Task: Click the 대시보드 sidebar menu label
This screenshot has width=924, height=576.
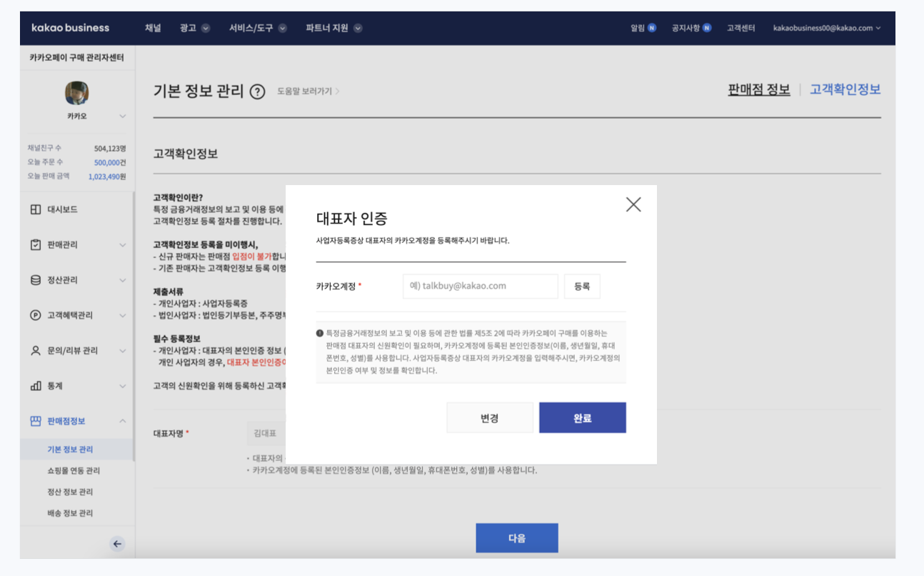Action: [63, 209]
